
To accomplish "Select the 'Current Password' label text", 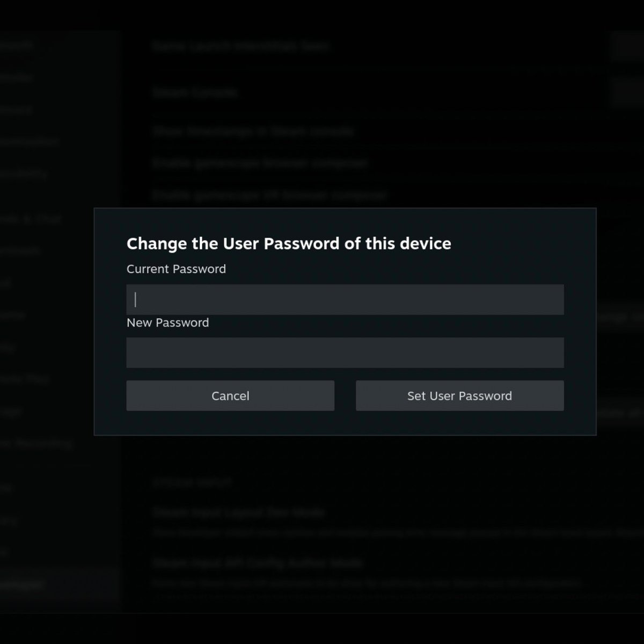I will (x=176, y=269).
